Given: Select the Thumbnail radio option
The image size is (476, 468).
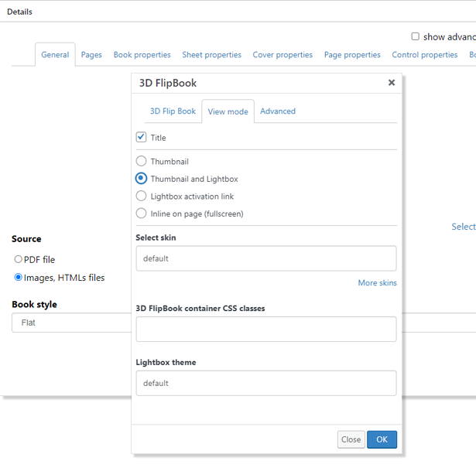Looking at the screenshot, I should pyautogui.click(x=141, y=162).
